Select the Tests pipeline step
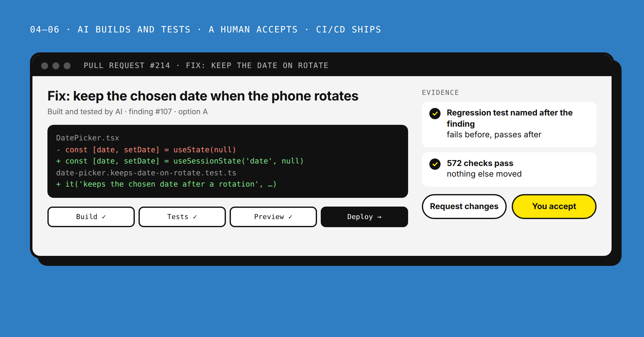 [x=182, y=217]
